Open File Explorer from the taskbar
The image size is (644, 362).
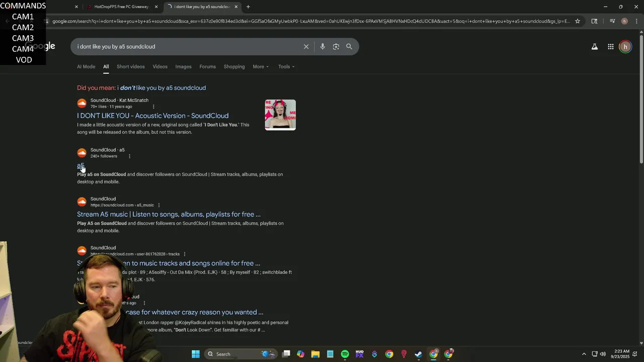pos(315,354)
